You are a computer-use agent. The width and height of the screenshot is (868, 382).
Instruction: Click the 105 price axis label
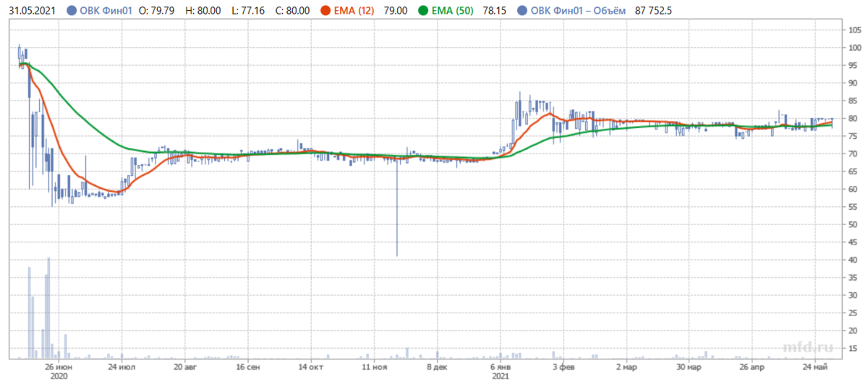pos(854,30)
